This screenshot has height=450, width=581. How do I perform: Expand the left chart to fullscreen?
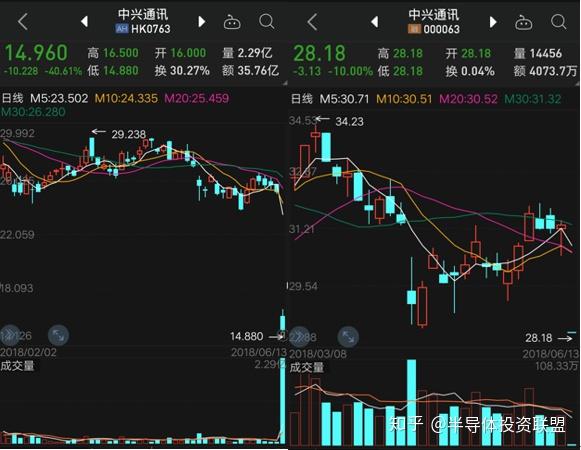point(59,335)
